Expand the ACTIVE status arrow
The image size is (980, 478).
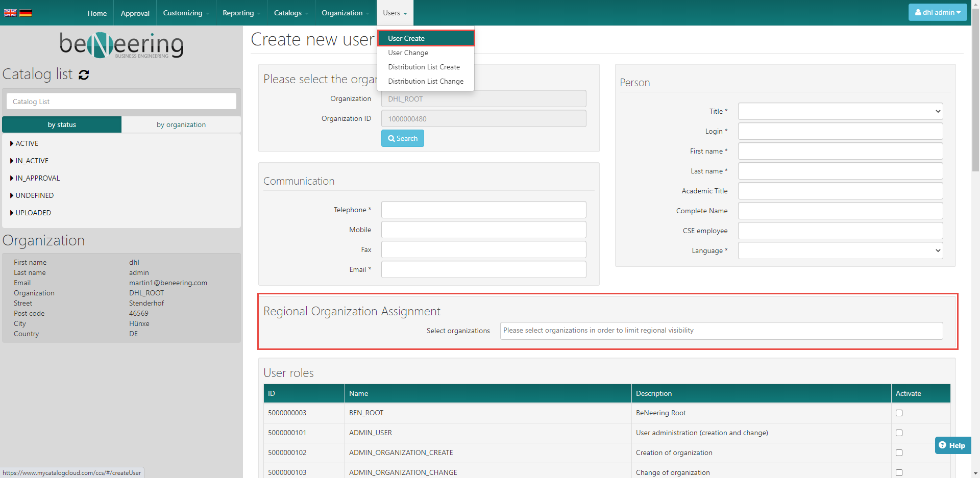pyautogui.click(x=12, y=143)
